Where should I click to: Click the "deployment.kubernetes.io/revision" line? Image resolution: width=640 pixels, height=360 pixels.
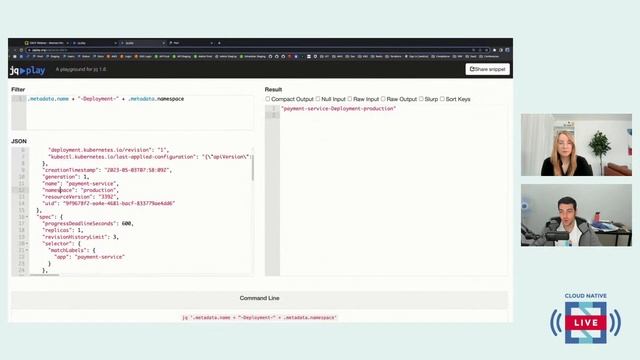point(108,150)
